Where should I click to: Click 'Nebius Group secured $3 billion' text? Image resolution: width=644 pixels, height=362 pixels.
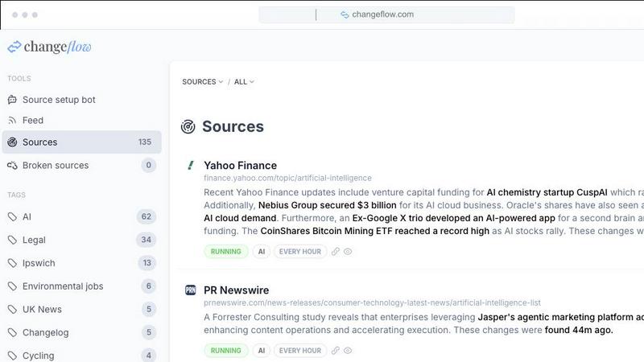[328, 205]
